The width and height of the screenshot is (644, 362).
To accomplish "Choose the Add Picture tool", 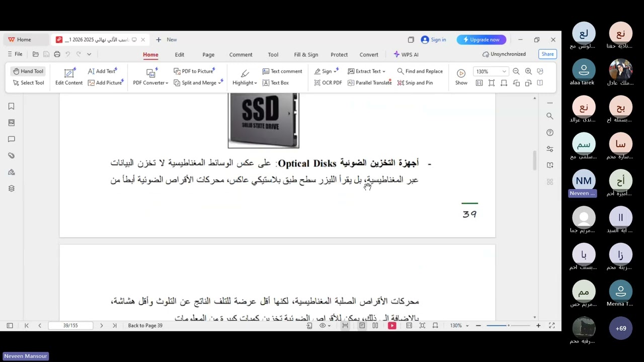I will (x=106, y=83).
